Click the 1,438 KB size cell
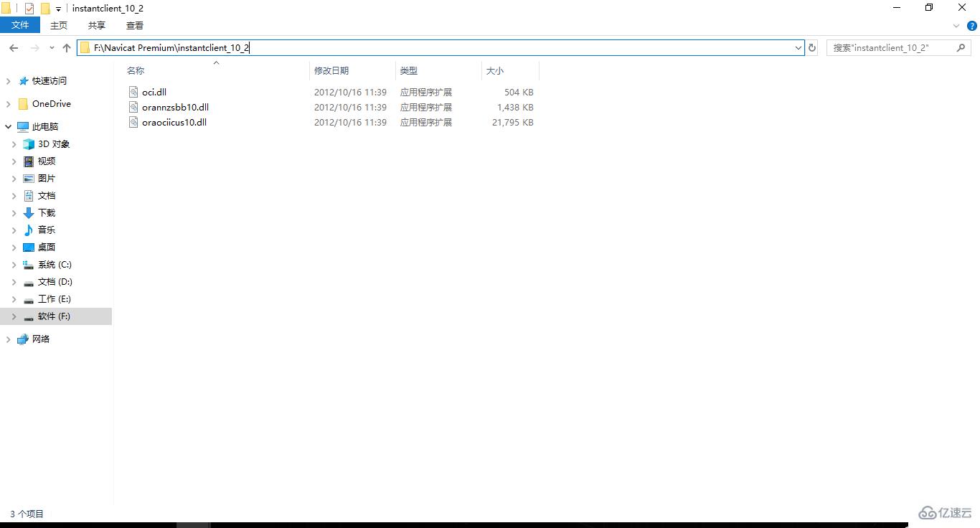 point(515,107)
